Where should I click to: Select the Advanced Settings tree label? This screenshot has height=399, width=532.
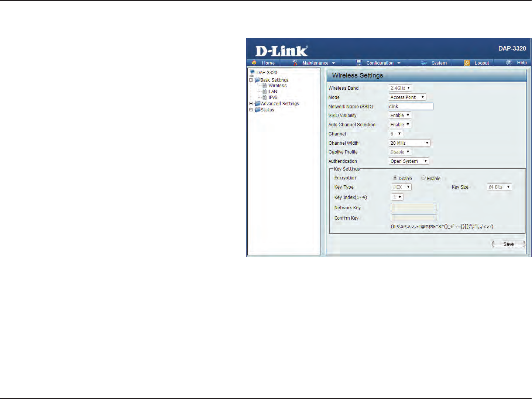tap(280, 104)
